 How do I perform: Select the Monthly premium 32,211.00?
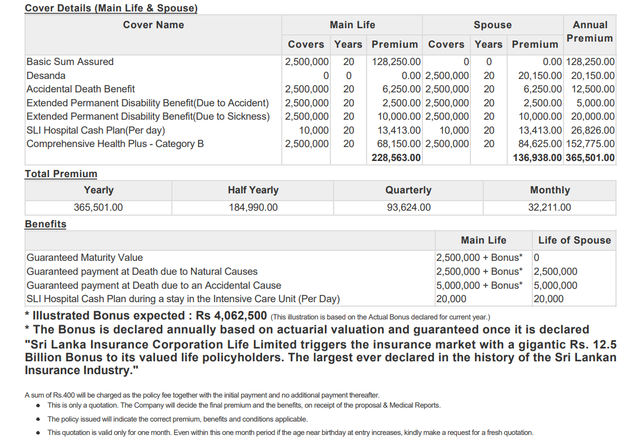[549, 207]
